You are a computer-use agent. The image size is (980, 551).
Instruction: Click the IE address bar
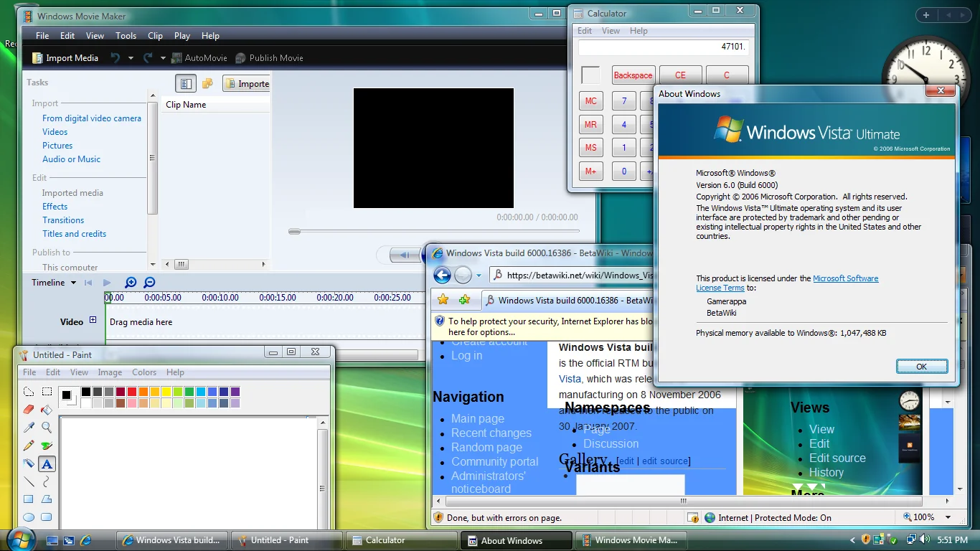(x=573, y=275)
